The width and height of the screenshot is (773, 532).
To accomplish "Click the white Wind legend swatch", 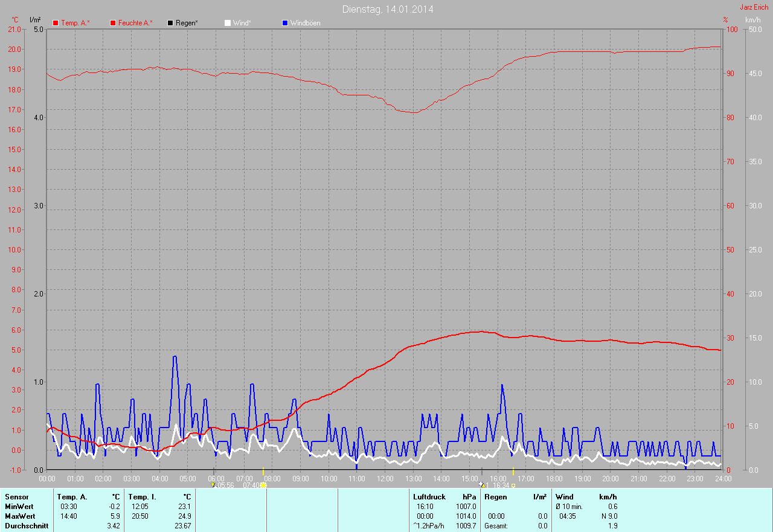I will tap(228, 23).
